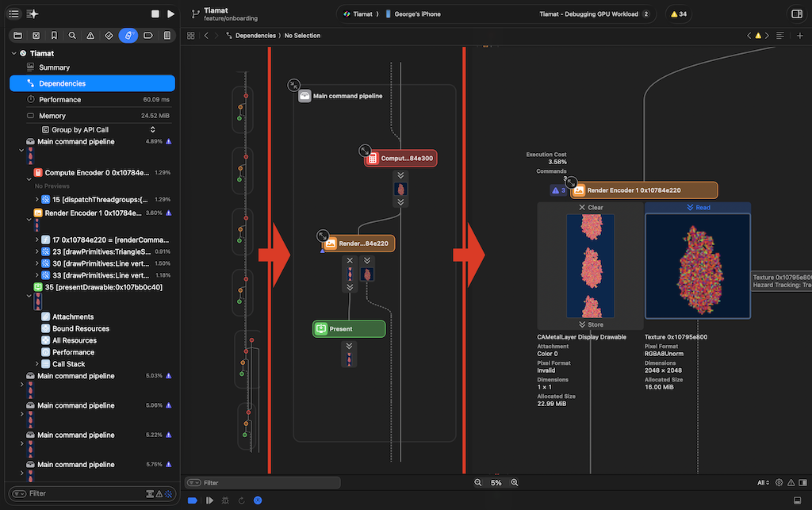Click the zoom out magnifier icon
This screenshot has width=812, height=510.
pos(477,482)
